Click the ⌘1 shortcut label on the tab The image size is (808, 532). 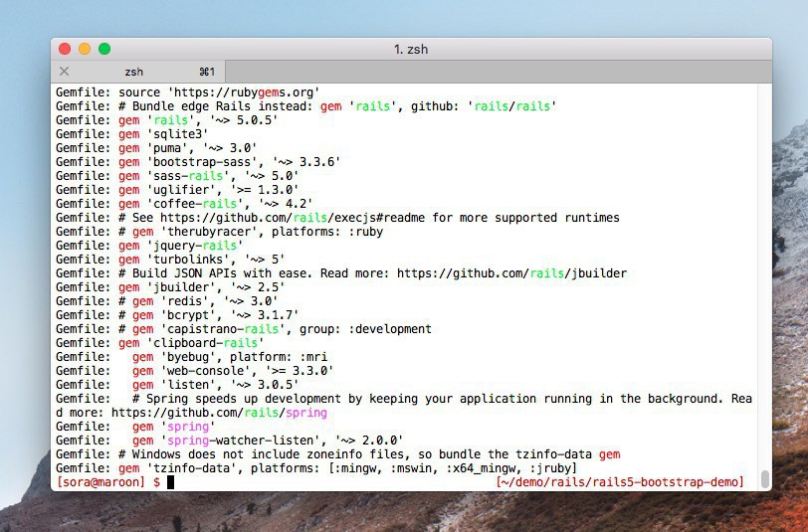click(x=207, y=72)
